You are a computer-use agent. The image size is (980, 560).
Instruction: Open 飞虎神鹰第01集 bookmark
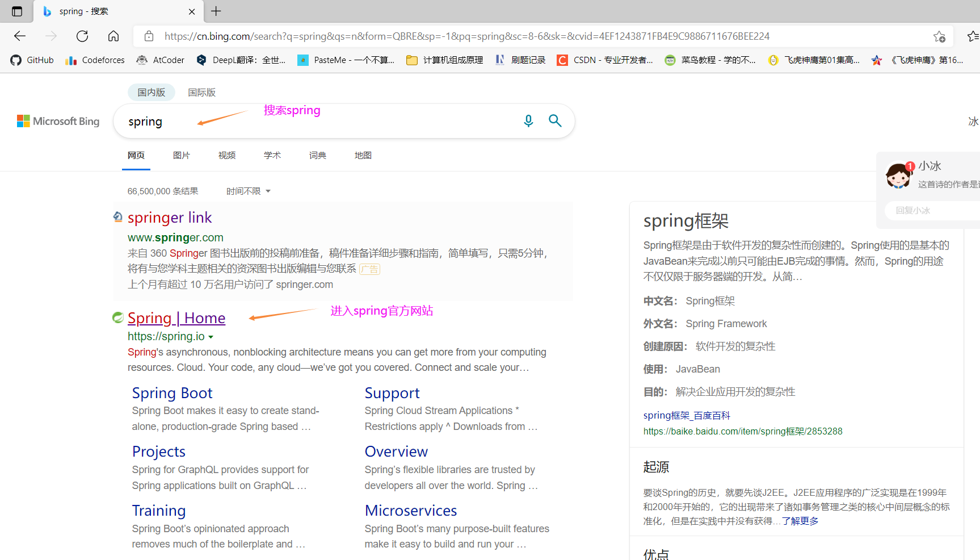pos(814,60)
